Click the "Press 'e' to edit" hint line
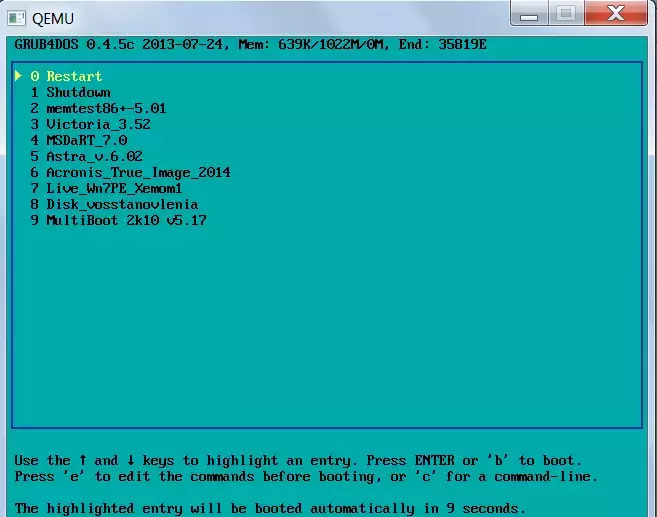 pyautogui.click(x=306, y=476)
